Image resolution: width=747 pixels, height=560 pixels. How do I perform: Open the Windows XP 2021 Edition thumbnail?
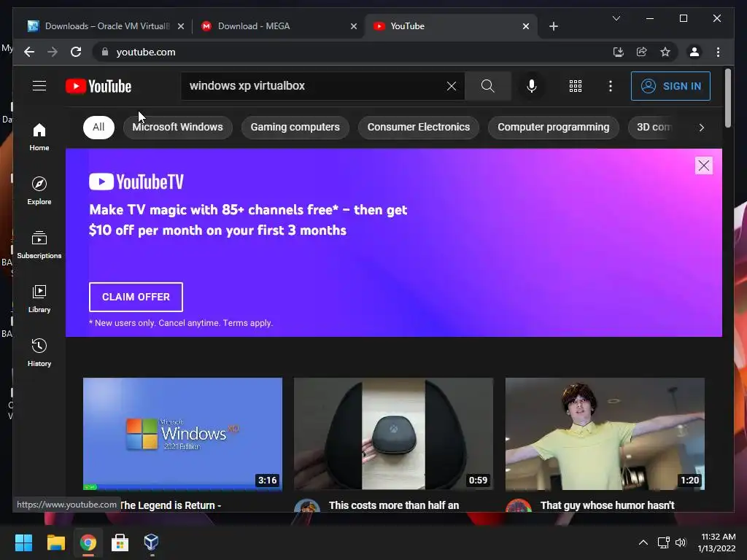[182, 434]
